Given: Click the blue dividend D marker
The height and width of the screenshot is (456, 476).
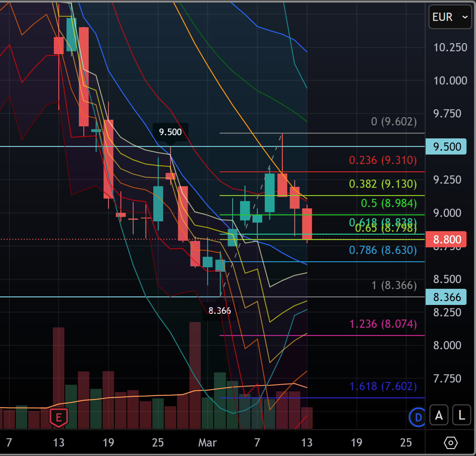Looking at the screenshot, I should tap(418, 417).
